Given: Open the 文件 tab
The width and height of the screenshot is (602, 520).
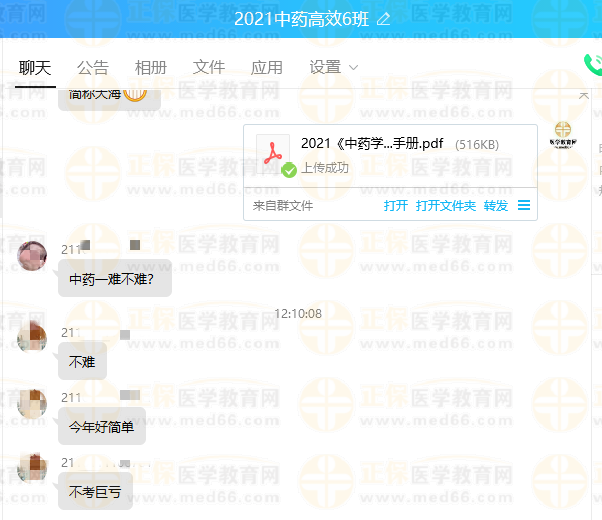Looking at the screenshot, I should coord(209,68).
